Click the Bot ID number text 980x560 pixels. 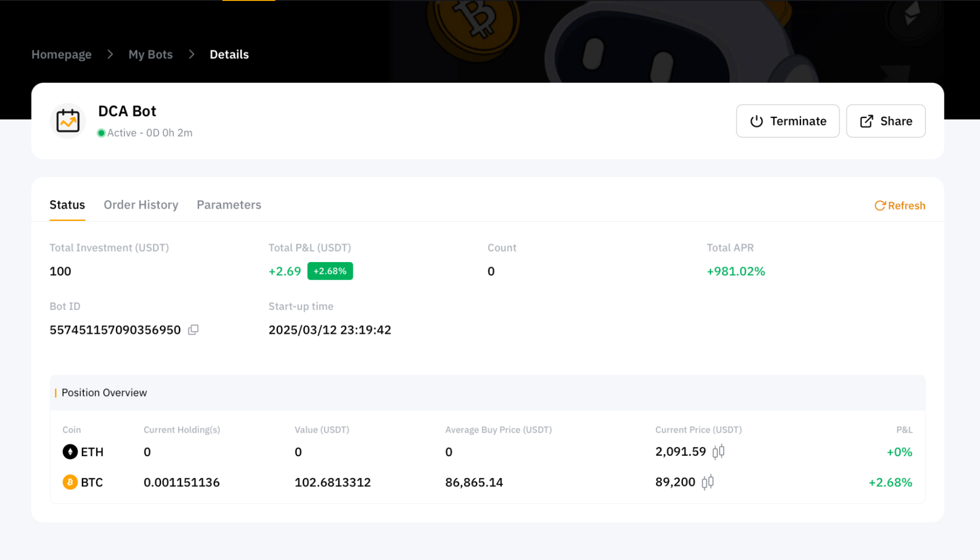click(x=115, y=330)
